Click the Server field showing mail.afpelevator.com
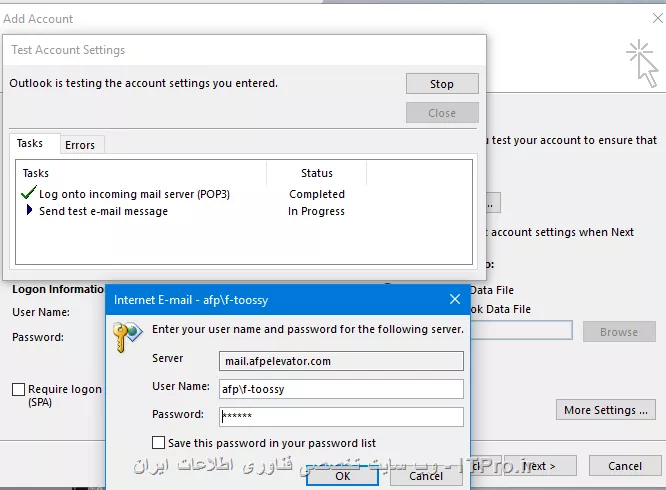The image size is (666, 490). (341, 361)
